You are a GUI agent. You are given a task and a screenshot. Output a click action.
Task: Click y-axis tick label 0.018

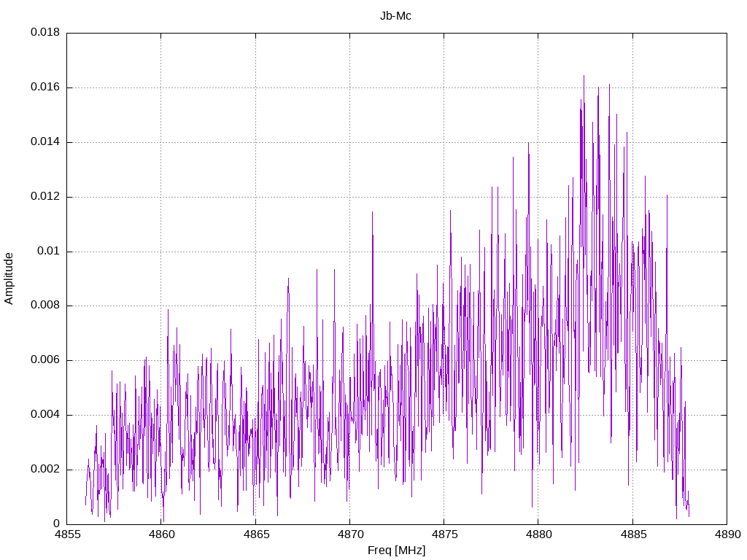(45, 32)
